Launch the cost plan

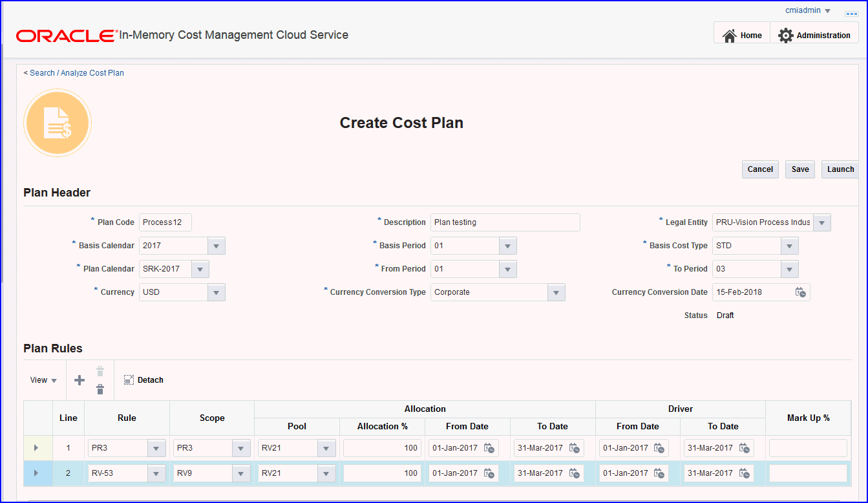[840, 169]
